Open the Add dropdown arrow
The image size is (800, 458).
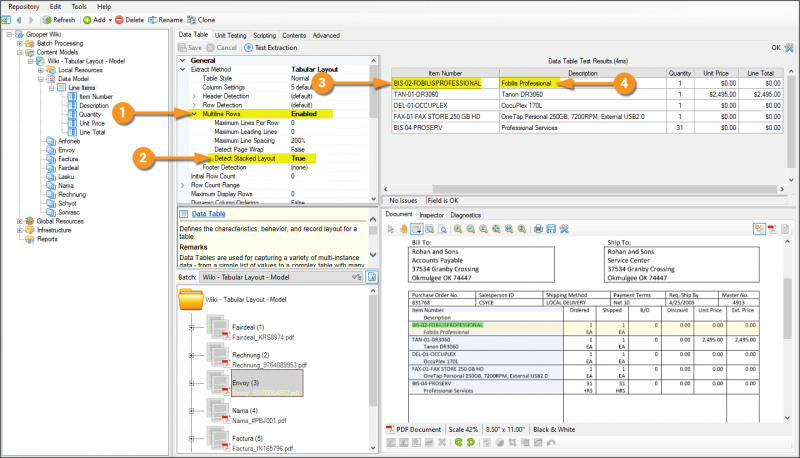point(109,19)
